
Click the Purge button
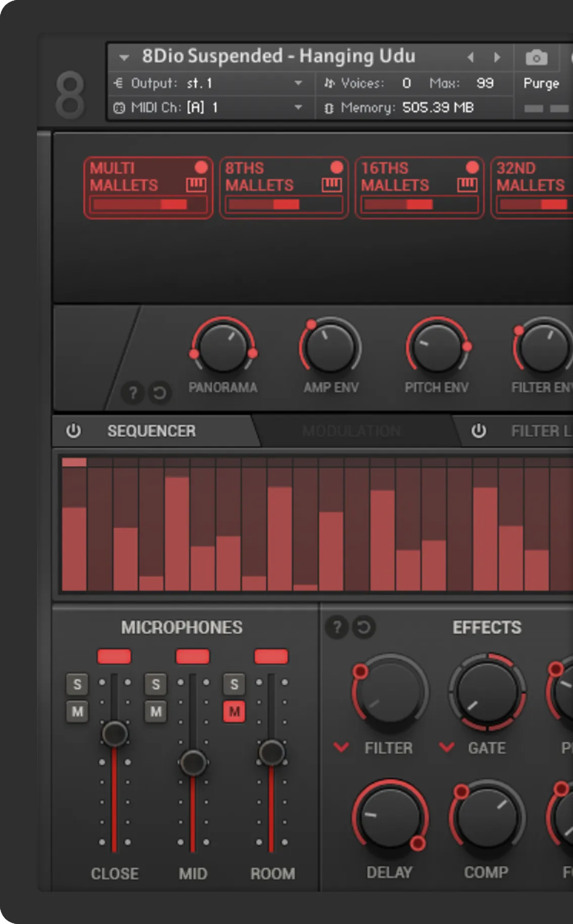(x=541, y=83)
